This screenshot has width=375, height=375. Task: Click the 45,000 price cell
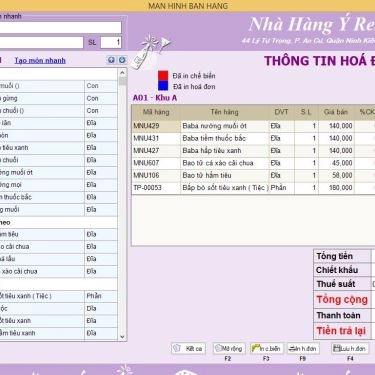pos(336,163)
